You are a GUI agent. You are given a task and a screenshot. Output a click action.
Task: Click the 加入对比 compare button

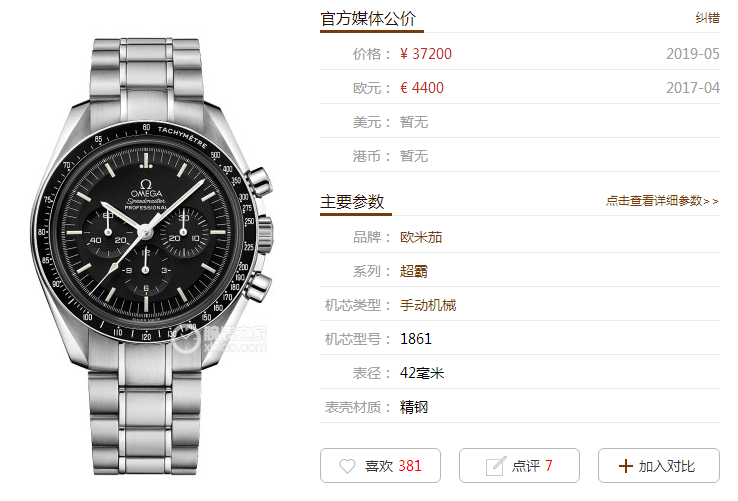coord(659,466)
